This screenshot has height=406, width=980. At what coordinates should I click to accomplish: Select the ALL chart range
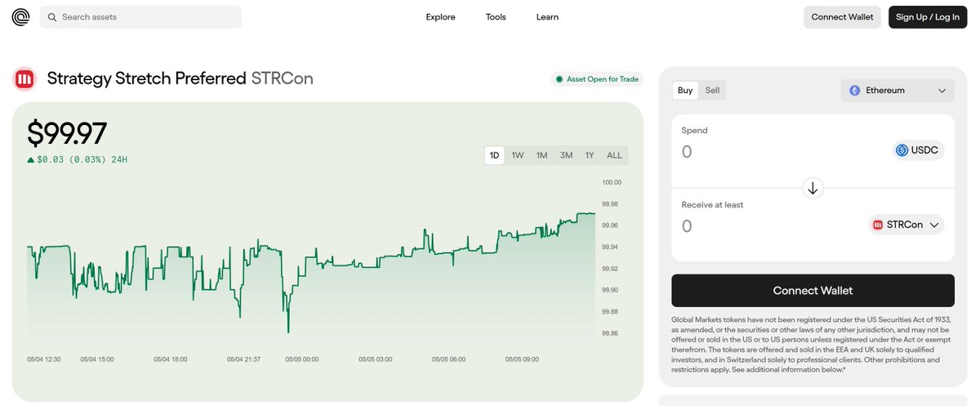point(614,155)
